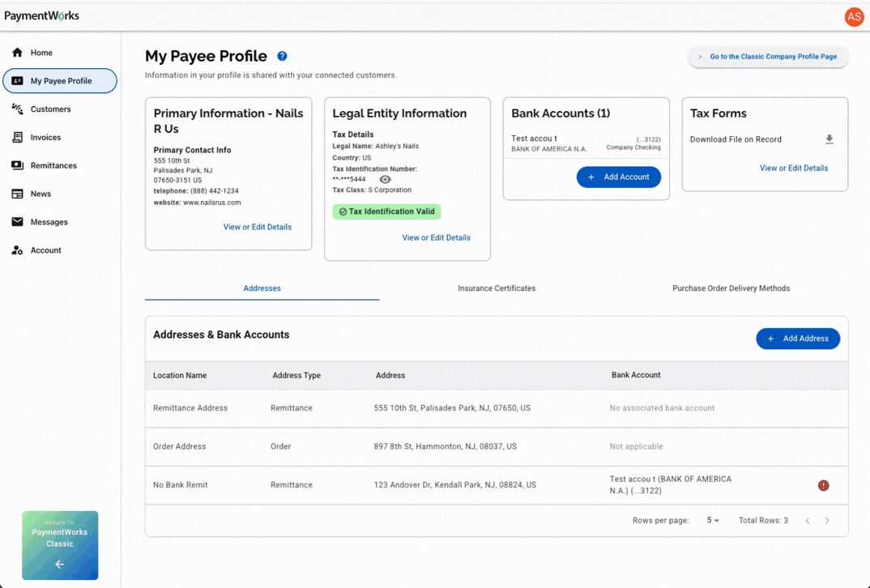
Task: Click the Location Name column header
Action: point(180,376)
